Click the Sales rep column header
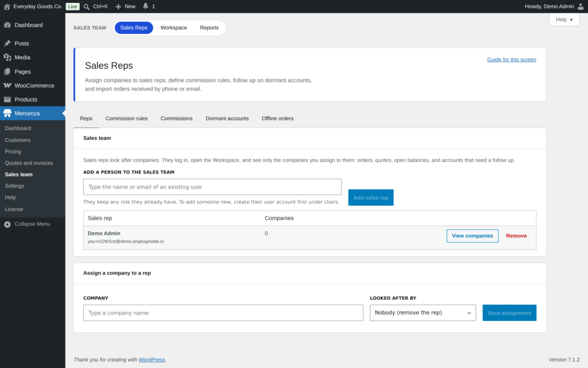This screenshot has width=588, height=368. coord(100,218)
